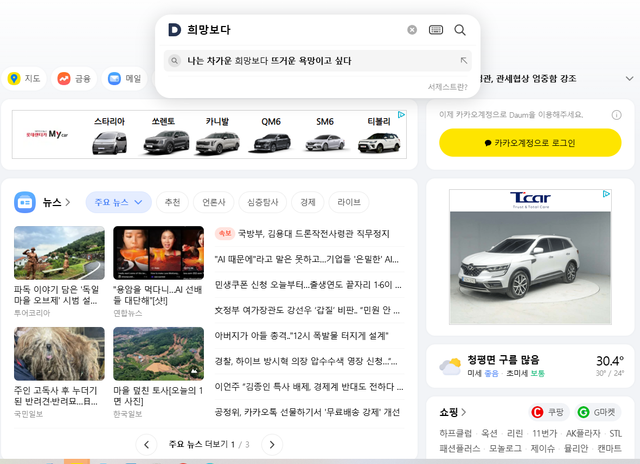This screenshot has width=640, height=464.
Task: Open the German village statue news thumbnail
Action: 59,253
